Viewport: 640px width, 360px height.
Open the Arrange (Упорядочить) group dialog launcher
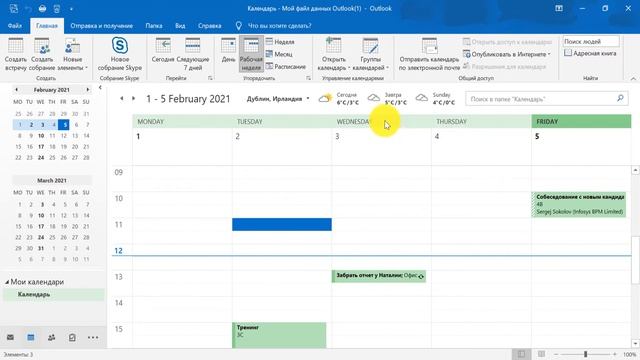click(x=308, y=78)
